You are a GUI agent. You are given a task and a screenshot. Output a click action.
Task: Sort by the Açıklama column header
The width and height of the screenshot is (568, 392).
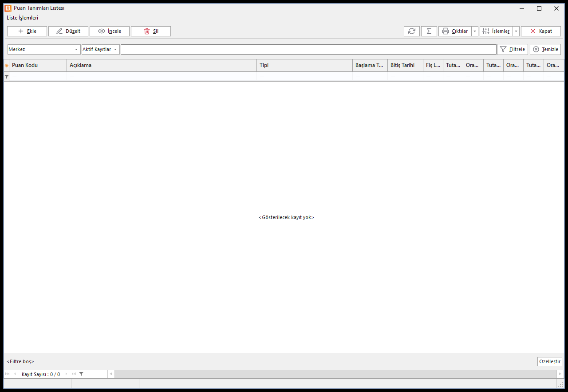click(162, 65)
